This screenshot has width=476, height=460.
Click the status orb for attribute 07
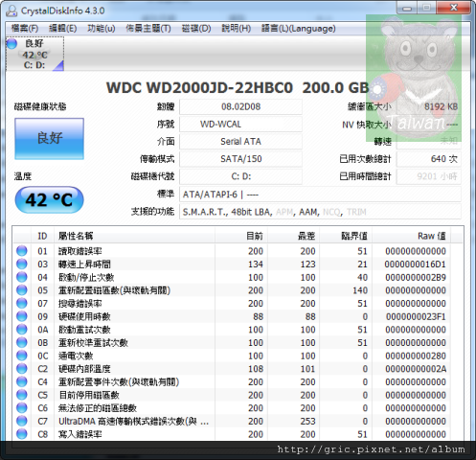click(x=22, y=303)
